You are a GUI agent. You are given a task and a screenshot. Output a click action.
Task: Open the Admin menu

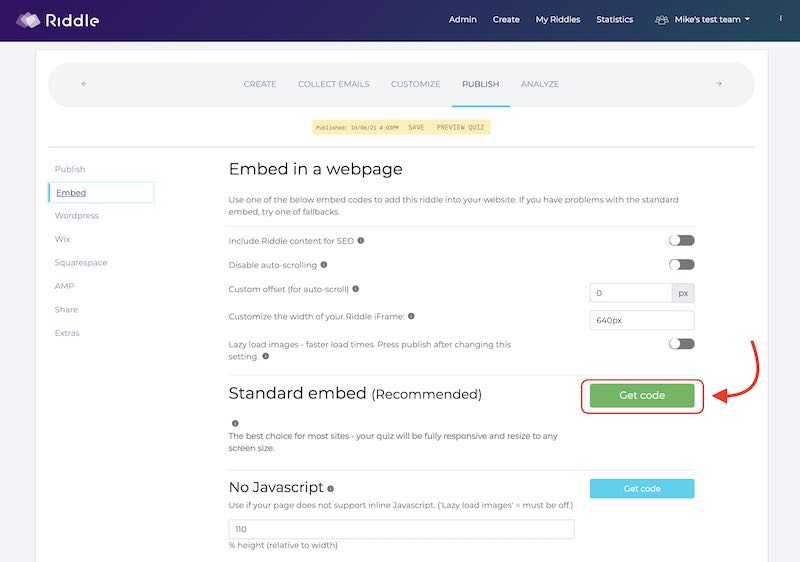[x=463, y=19]
